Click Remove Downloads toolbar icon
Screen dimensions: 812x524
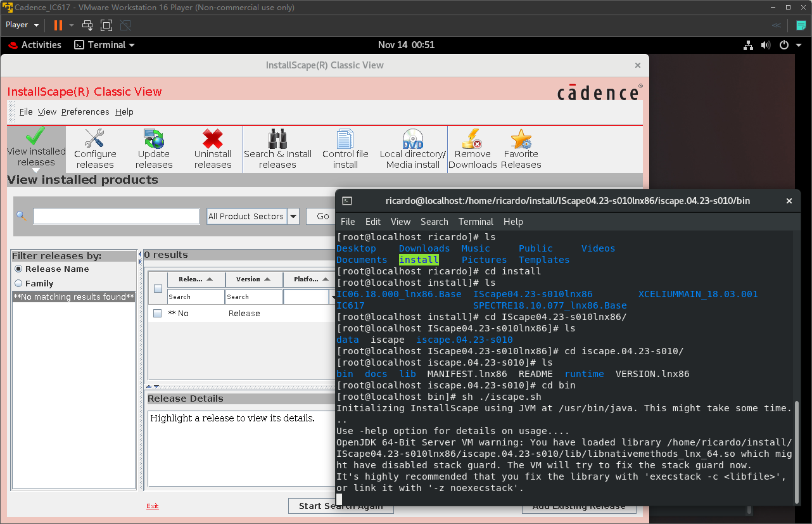coord(473,148)
